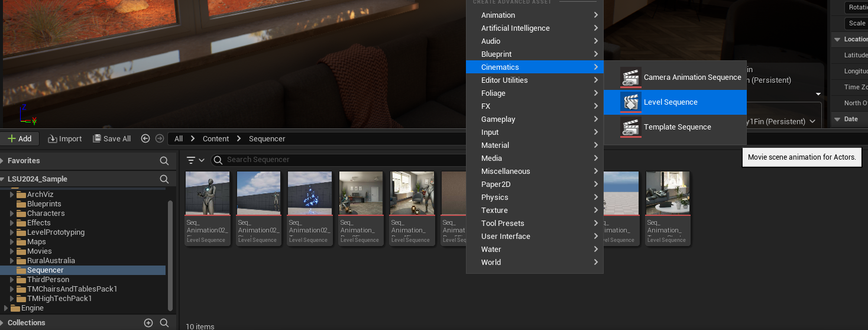
Task: Select the sequence thumbnail with blue sparkle effect
Action: tap(310, 193)
